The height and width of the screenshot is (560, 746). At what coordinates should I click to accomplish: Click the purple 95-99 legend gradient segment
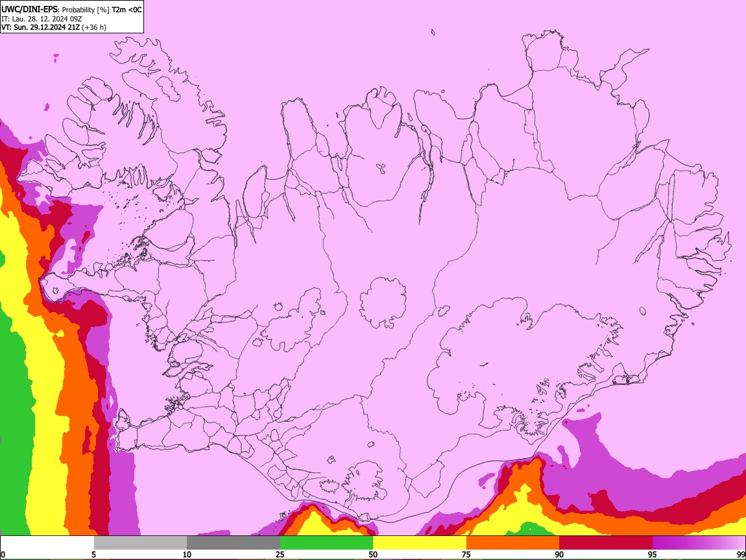point(699,543)
